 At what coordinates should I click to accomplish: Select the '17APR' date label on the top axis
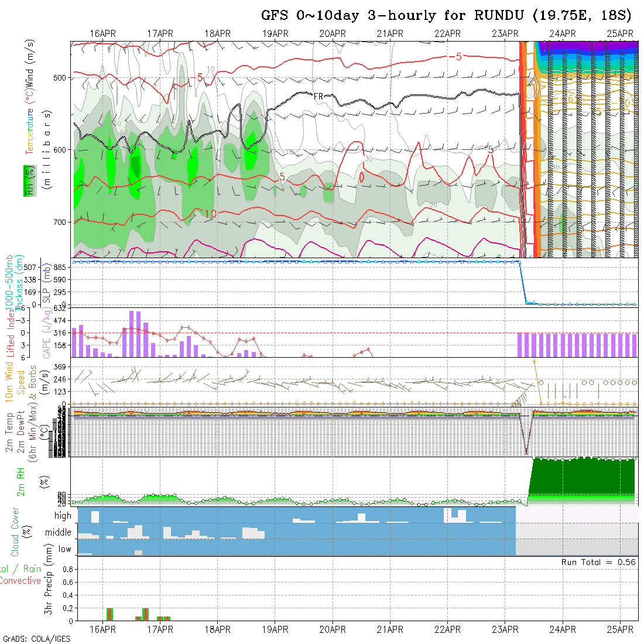coord(160,34)
